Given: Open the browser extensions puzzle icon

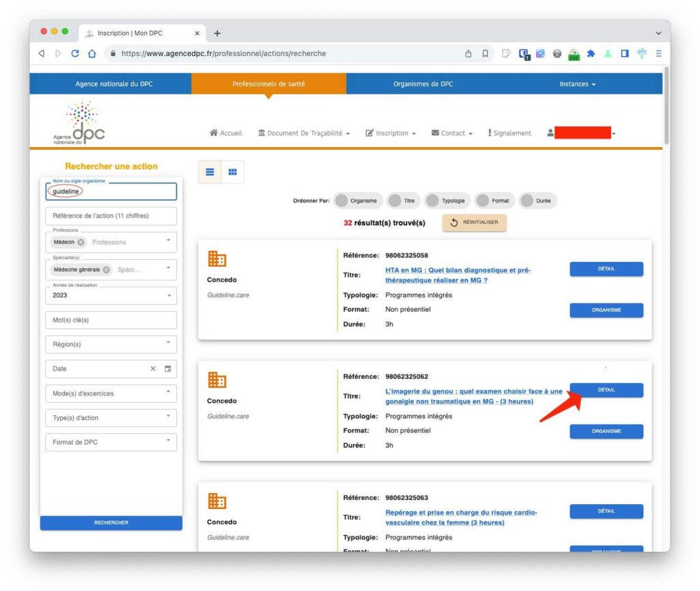Looking at the screenshot, I should tap(592, 53).
